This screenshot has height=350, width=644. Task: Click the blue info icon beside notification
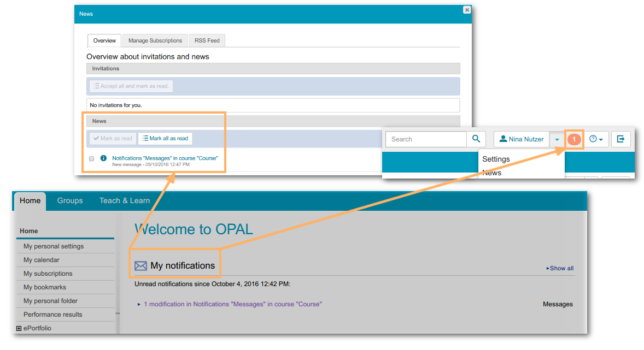[104, 158]
